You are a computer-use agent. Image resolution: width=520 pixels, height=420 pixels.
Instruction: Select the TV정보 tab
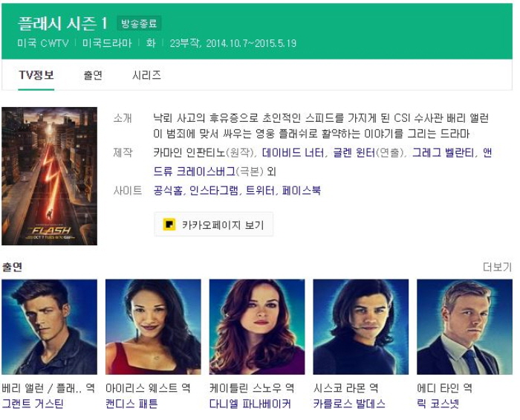coord(36,75)
